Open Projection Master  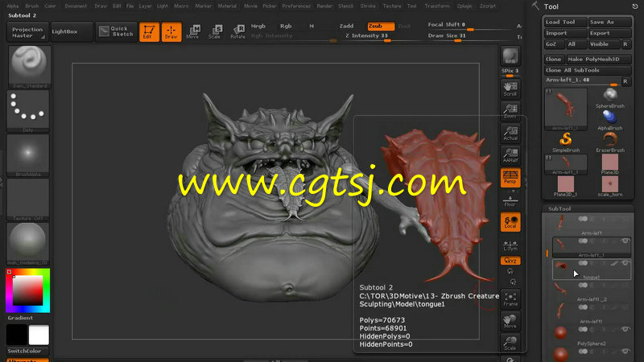tap(27, 32)
